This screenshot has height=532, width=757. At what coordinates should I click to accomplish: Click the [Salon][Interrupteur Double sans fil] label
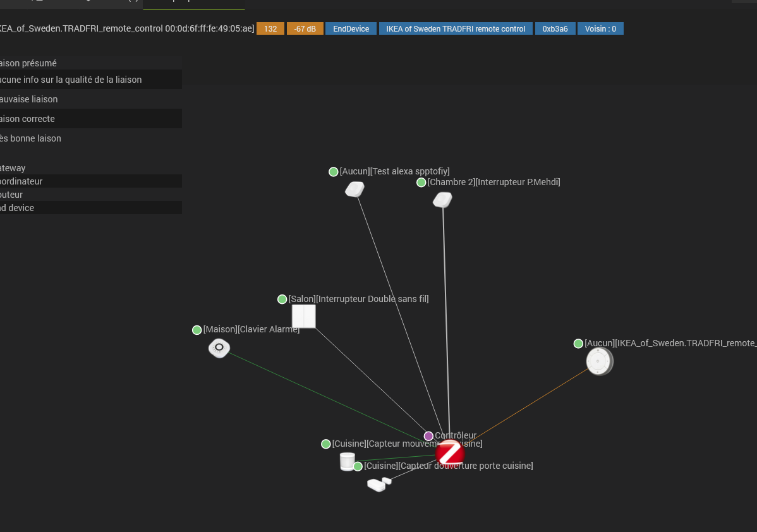[359, 299]
